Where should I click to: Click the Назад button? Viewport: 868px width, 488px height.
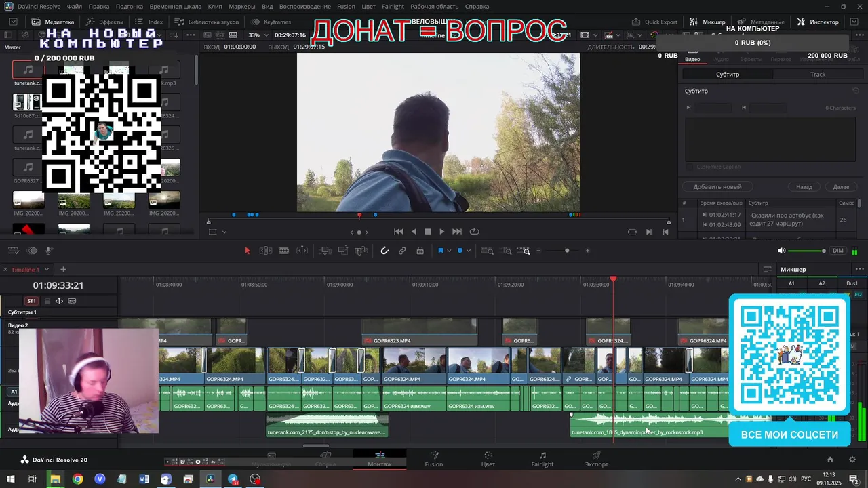[804, 186]
